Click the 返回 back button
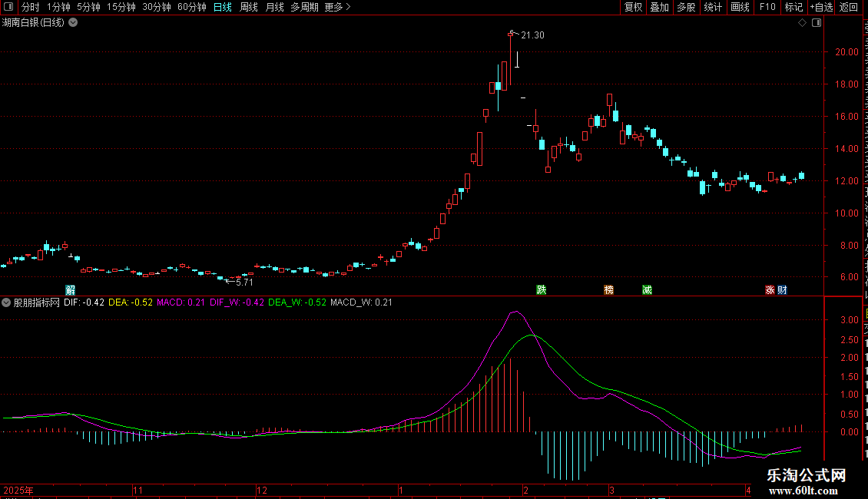The height and width of the screenshot is (499, 868). pos(849,7)
